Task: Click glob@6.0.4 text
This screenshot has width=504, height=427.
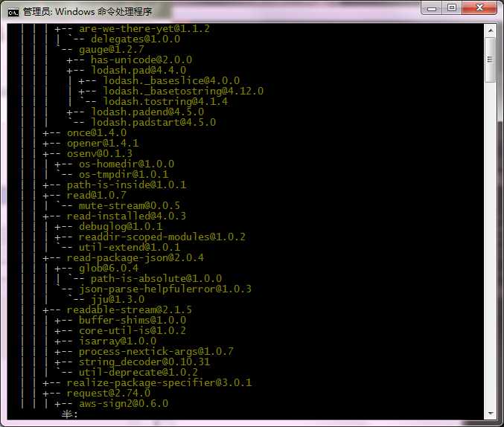Action: 109,269
